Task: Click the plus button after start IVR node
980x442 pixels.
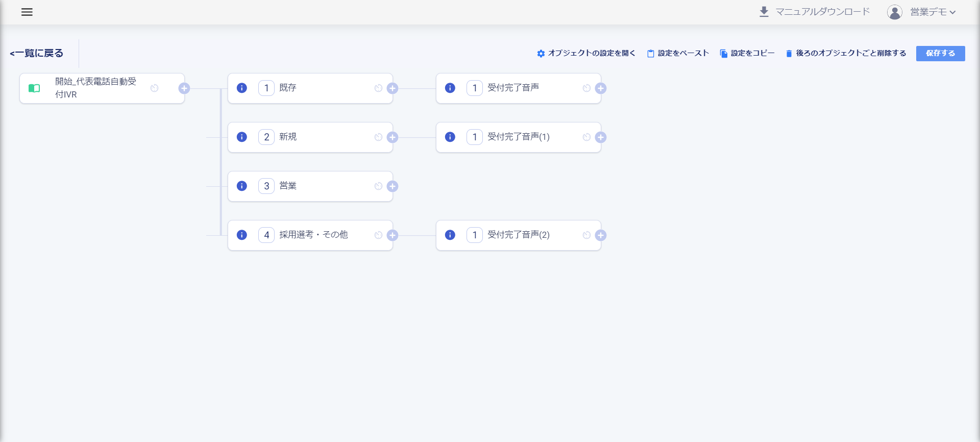Action: point(184,88)
